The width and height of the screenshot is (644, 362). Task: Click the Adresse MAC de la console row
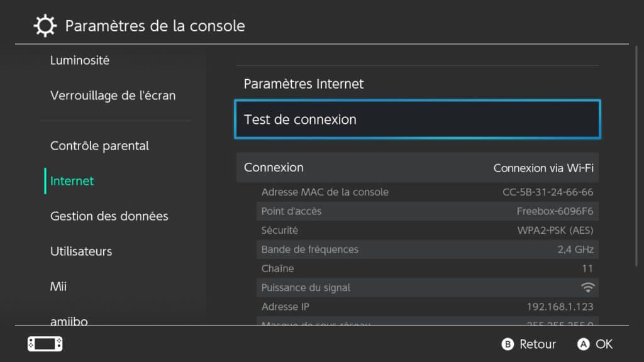(427, 192)
